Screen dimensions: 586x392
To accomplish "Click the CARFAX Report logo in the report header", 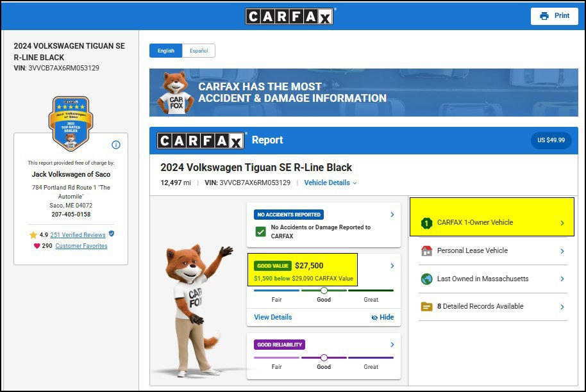I will [x=201, y=140].
